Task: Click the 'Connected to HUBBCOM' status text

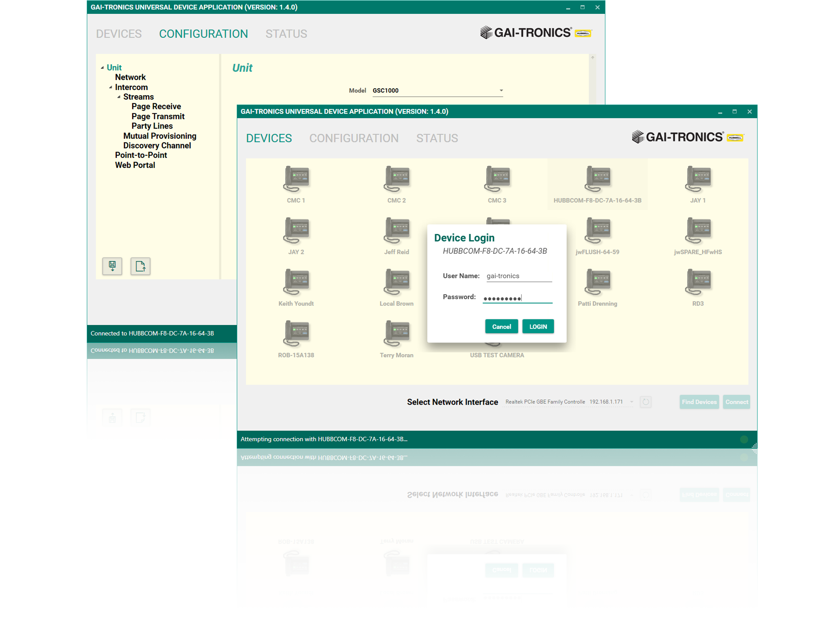Action: 152,333
